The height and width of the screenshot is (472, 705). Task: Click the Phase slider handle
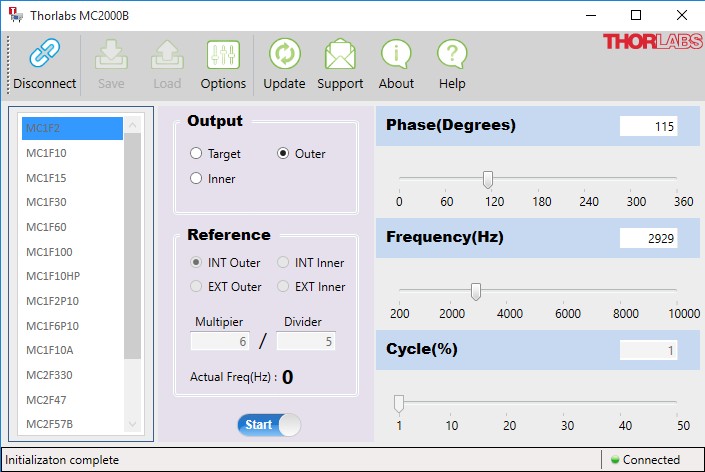(x=488, y=179)
